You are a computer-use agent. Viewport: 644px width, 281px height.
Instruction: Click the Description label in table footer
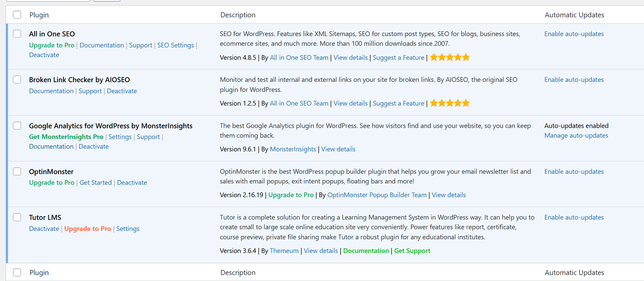238,273
